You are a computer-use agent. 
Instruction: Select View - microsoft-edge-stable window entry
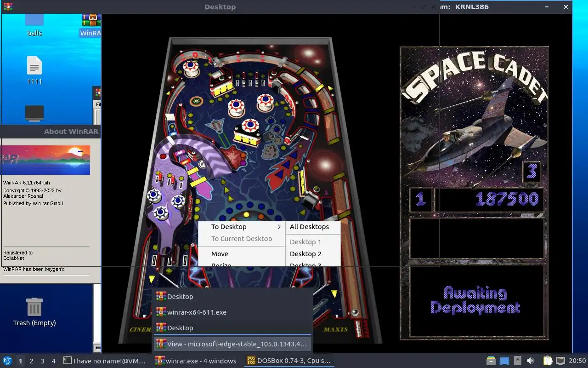232,344
